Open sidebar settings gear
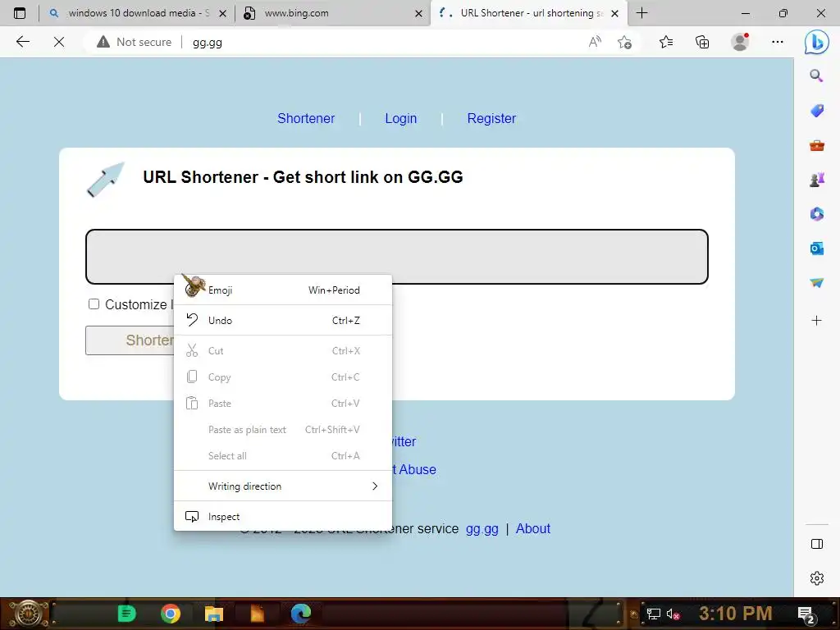The height and width of the screenshot is (630, 840). click(x=816, y=578)
